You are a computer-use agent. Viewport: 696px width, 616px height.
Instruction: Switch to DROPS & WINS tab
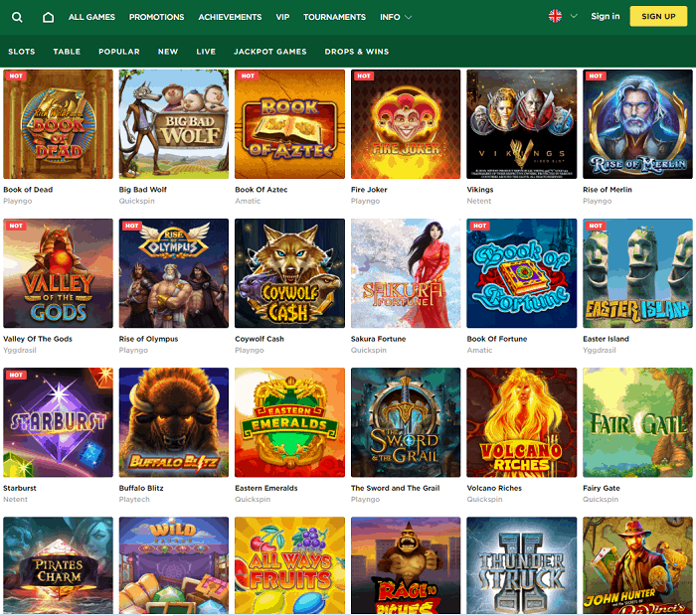click(x=356, y=52)
